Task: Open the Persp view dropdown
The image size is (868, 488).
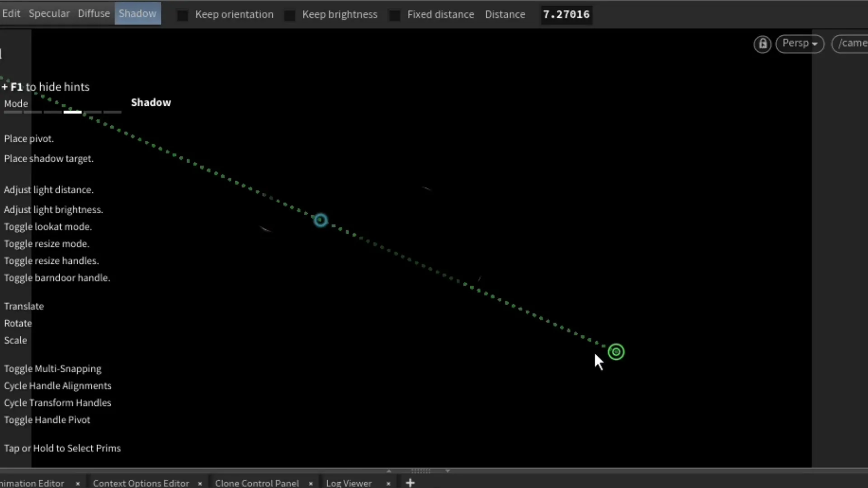Action: tap(799, 43)
